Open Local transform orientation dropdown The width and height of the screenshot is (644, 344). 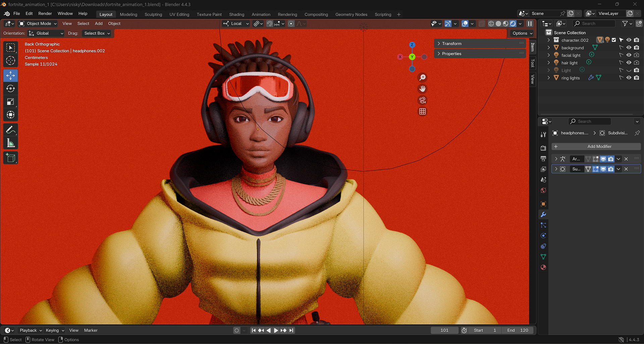(x=236, y=23)
